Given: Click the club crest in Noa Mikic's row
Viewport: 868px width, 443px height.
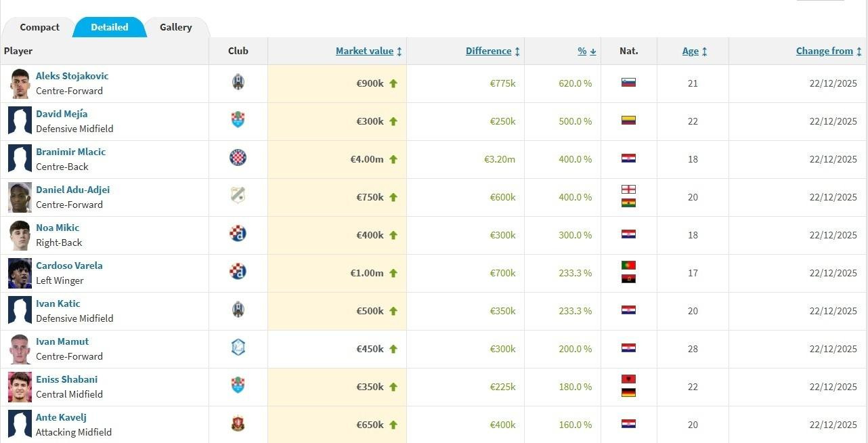Looking at the screenshot, I should (x=238, y=234).
